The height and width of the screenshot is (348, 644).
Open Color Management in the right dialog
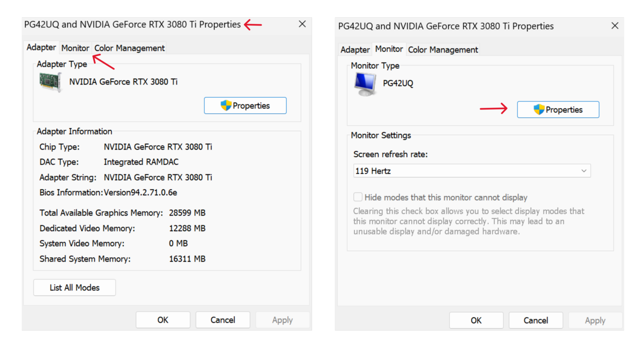[443, 49]
